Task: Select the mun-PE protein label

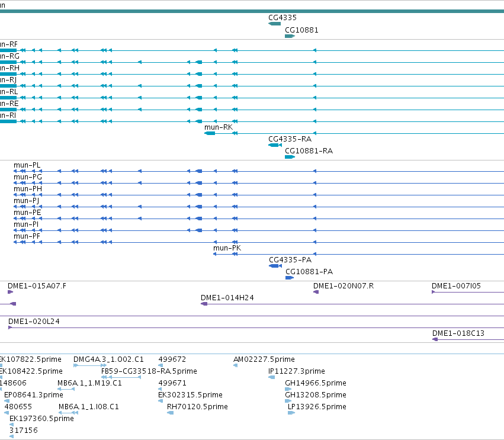Action: click(27, 213)
